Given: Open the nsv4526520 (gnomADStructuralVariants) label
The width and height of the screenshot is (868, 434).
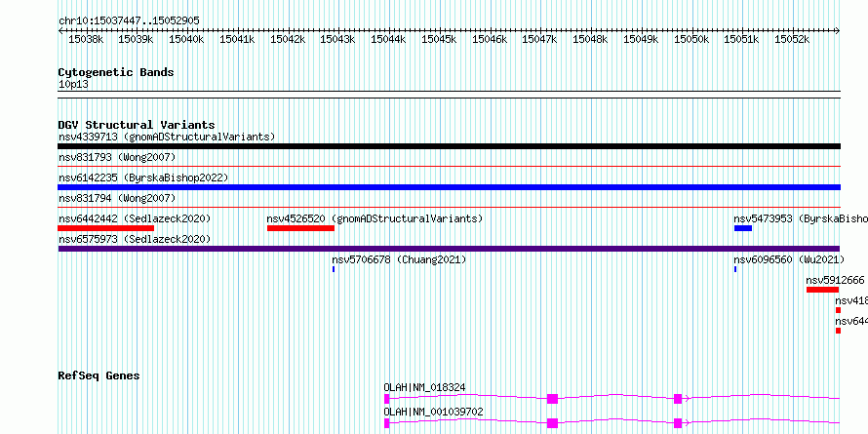Looking at the screenshot, I should coord(375,218).
